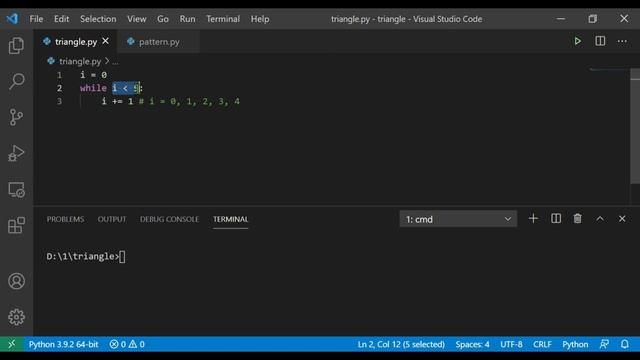
Task: Click triangle.py in the breadcrumb
Action: point(80,61)
